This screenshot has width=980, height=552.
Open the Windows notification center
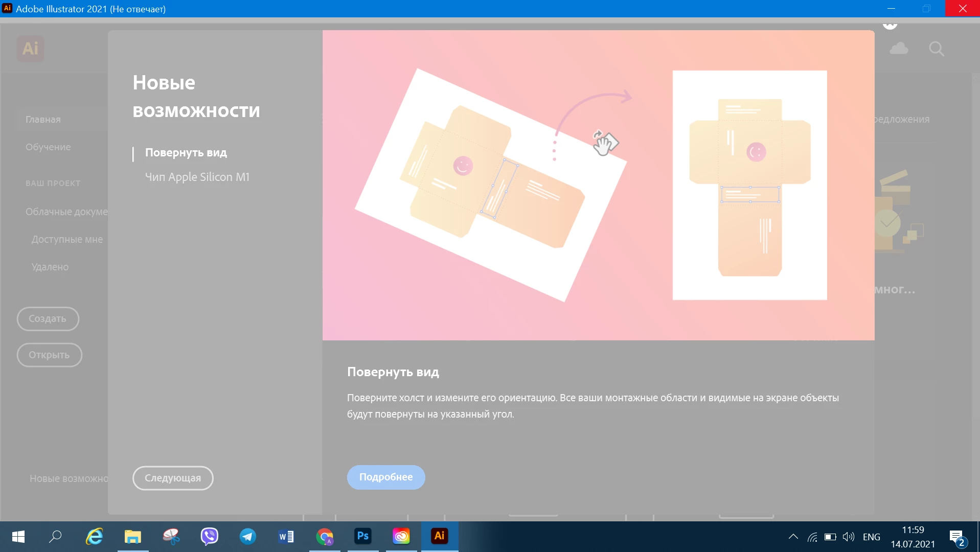point(958,537)
